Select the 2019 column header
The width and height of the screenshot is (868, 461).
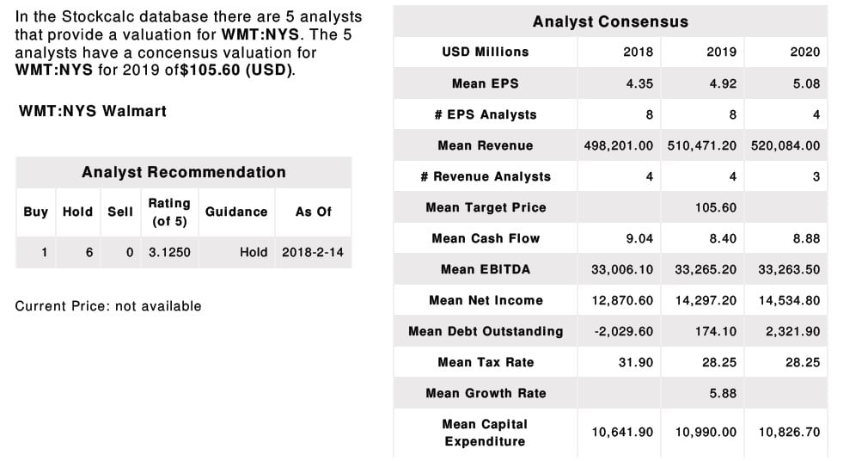[721, 52]
